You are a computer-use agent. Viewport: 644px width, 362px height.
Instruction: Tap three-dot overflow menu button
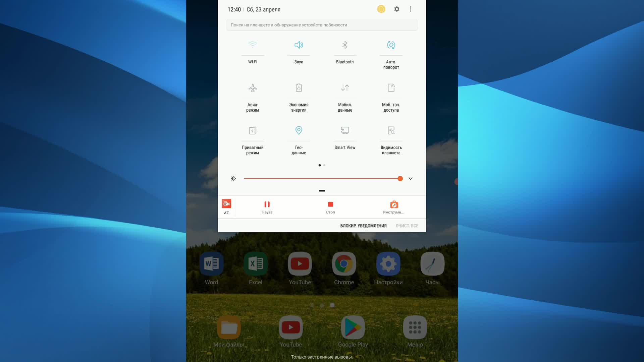pos(411,9)
